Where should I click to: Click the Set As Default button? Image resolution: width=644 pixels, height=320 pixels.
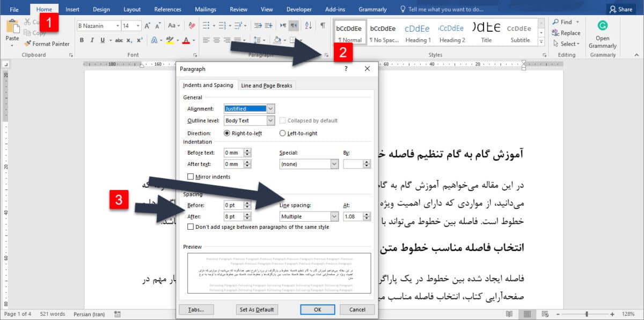[x=257, y=309]
